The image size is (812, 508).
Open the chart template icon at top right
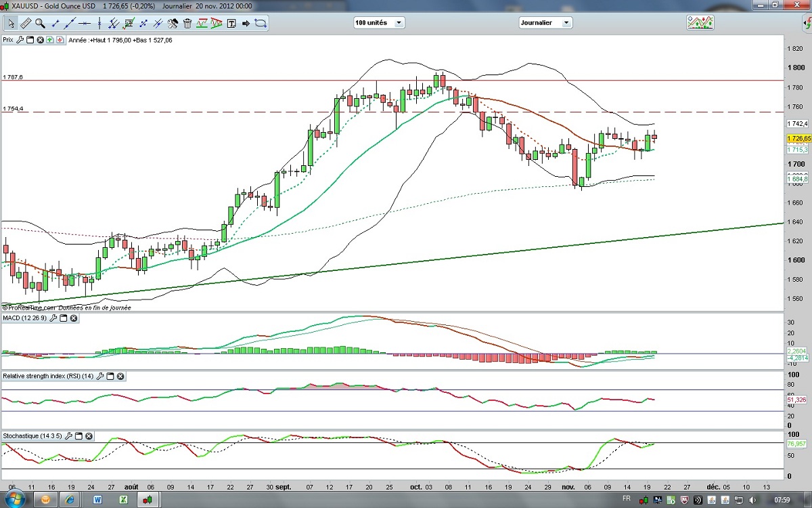[700, 22]
